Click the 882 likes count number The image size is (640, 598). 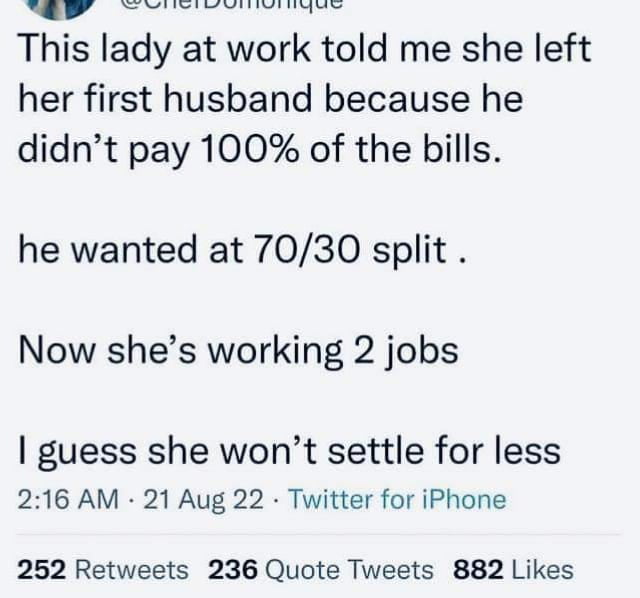pos(478,569)
